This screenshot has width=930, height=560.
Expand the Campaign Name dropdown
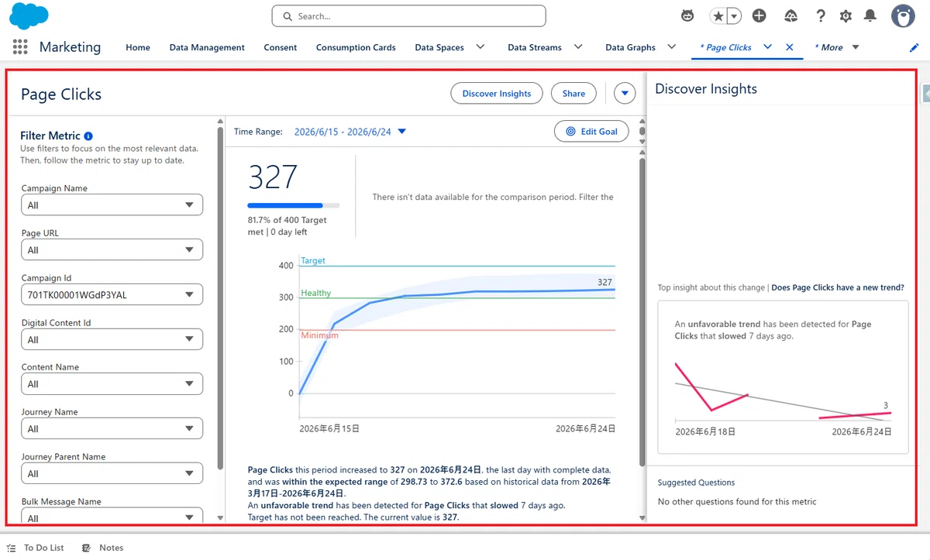point(112,204)
